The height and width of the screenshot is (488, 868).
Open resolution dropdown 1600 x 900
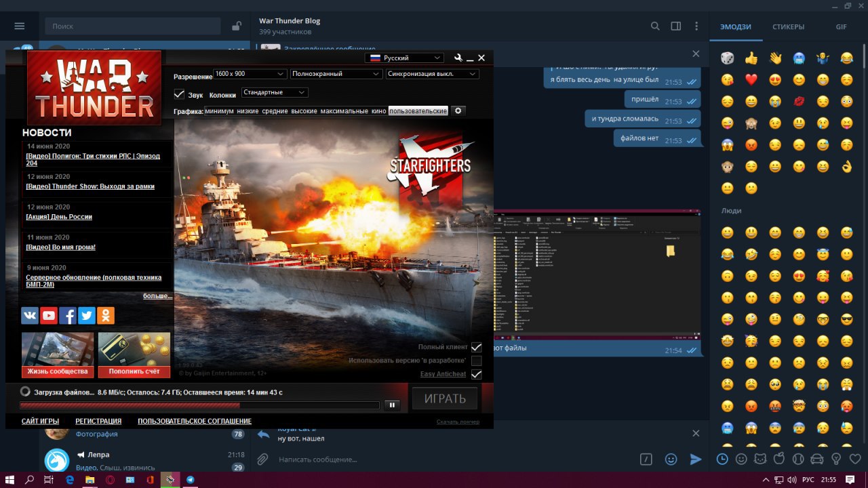250,74
